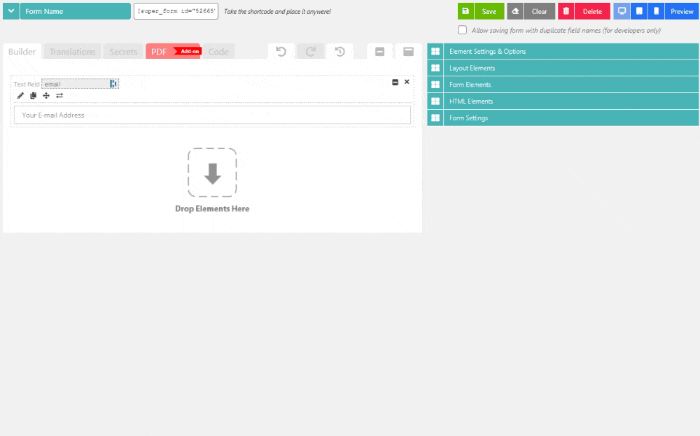Expand the Form Settings panel
700x436 pixels.
(x=563, y=118)
